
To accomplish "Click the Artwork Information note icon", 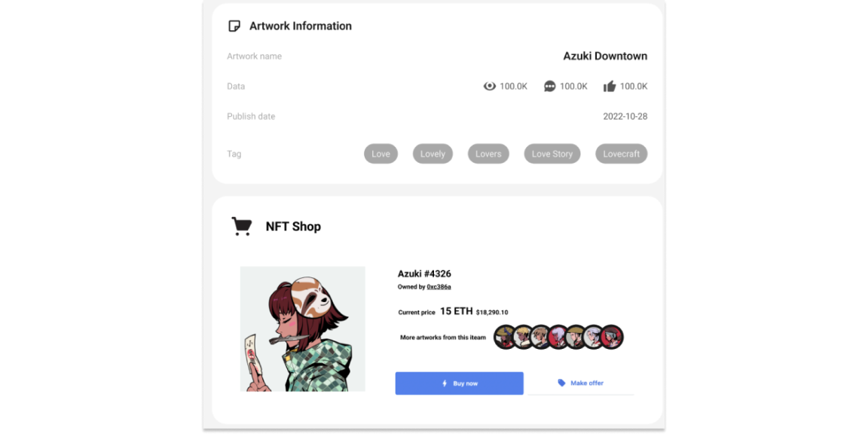I will (234, 26).
